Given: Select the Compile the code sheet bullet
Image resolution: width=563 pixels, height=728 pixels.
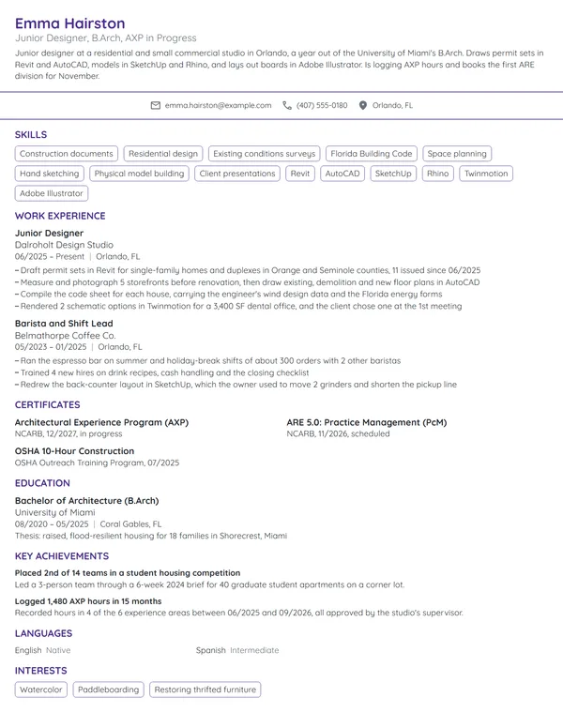Looking at the screenshot, I should coord(229,295).
